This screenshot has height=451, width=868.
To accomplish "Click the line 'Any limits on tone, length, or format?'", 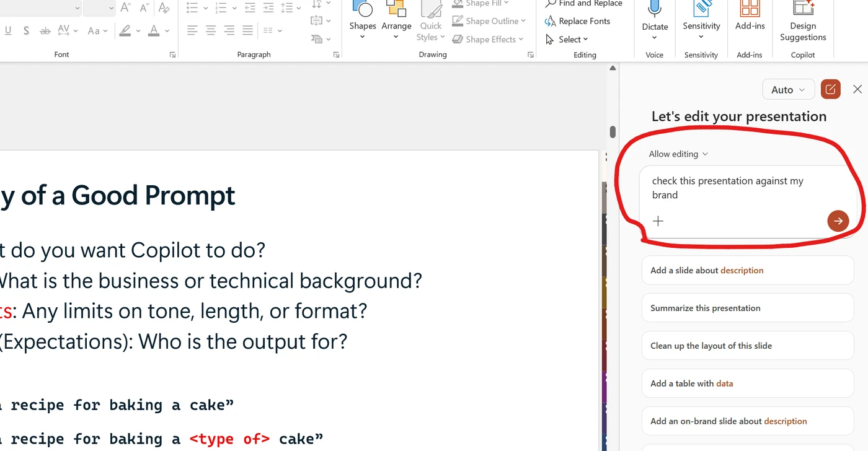I will click(194, 310).
